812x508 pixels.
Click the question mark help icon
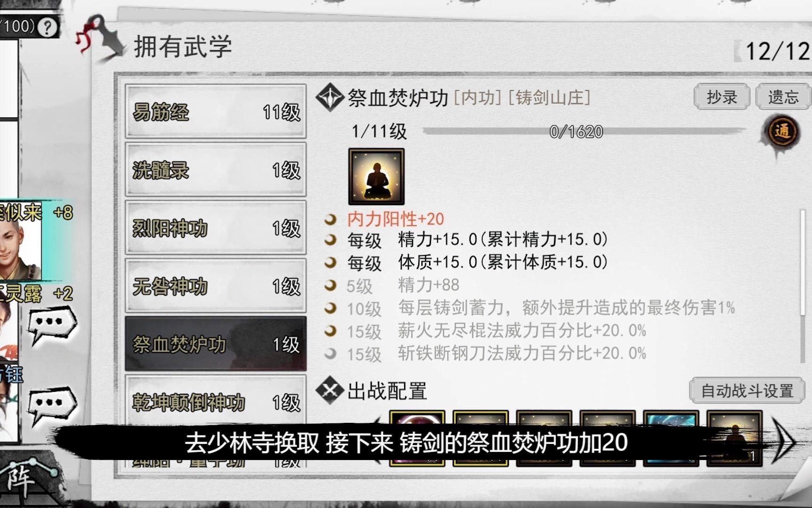point(47,27)
